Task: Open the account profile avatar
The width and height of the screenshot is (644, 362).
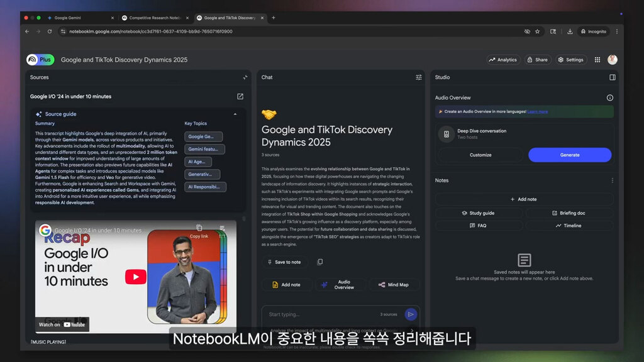Action: tap(613, 60)
